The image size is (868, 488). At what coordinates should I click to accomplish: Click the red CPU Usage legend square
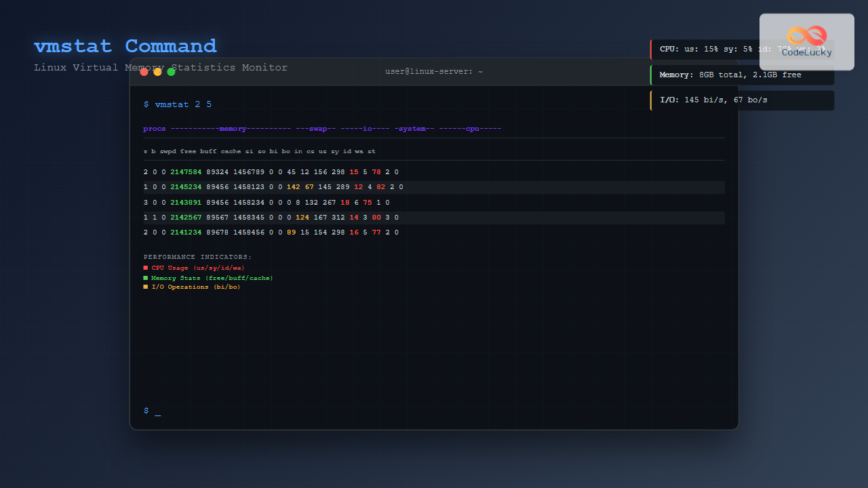(x=145, y=268)
